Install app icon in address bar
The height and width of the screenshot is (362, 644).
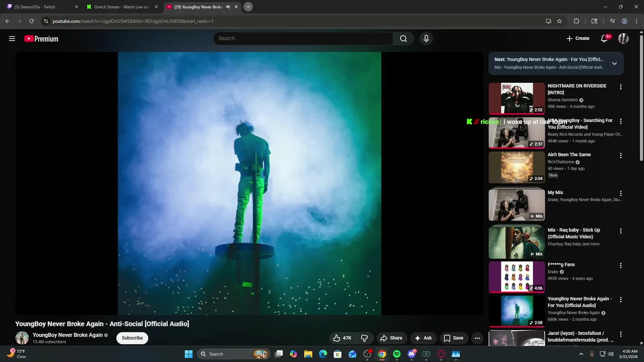tap(548, 21)
